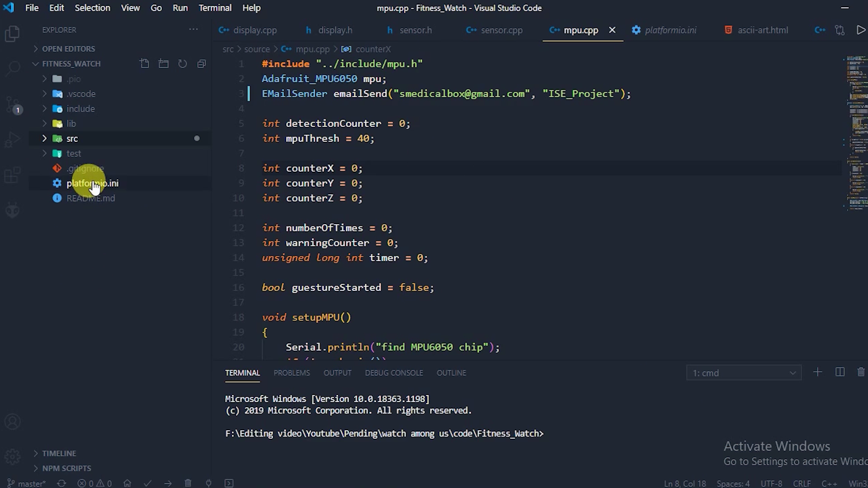Click the mpu.cpp breadcrumb segment
Image resolution: width=868 pixels, height=488 pixels.
point(306,49)
